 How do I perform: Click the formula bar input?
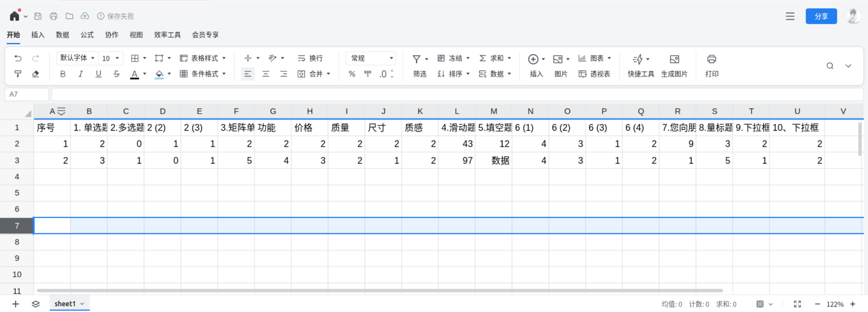[457, 95]
